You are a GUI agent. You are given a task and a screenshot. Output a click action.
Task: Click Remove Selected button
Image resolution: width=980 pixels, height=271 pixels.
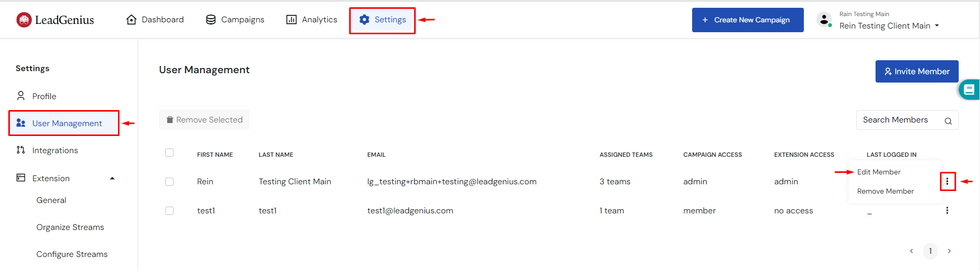pos(204,119)
